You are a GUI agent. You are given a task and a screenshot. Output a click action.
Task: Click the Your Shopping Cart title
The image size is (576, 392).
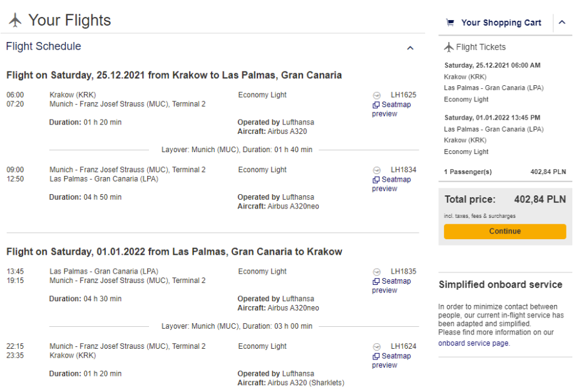[501, 23]
